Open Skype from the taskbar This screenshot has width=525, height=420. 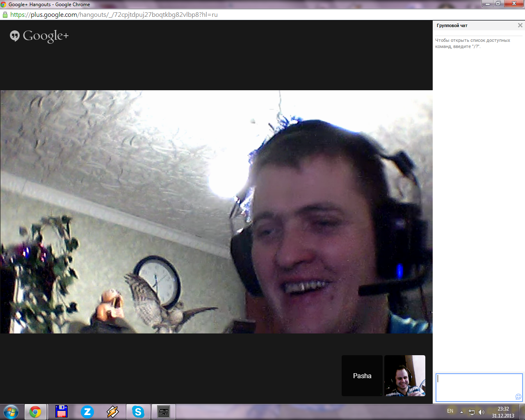point(138,412)
